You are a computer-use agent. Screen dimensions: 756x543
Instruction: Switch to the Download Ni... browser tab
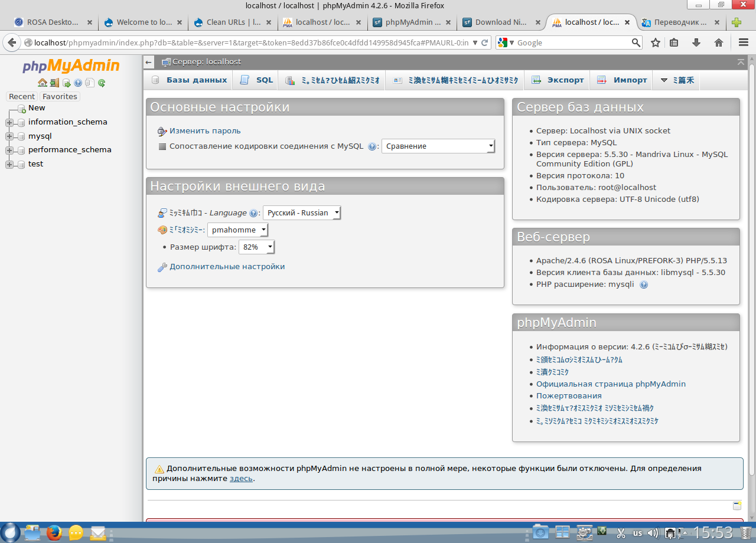[501, 22]
